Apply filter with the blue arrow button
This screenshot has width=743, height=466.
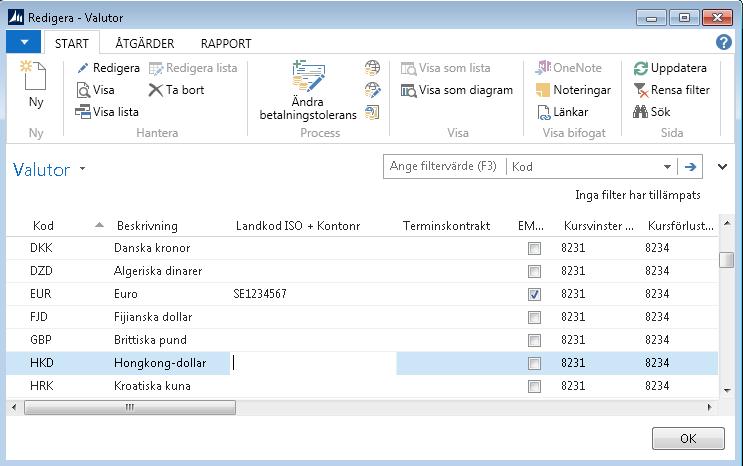click(x=690, y=167)
